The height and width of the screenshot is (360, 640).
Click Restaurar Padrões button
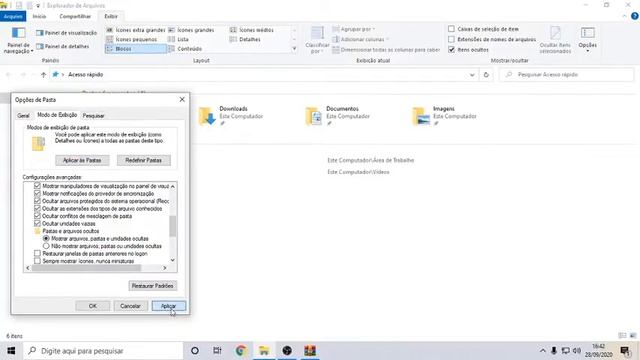click(x=153, y=286)
